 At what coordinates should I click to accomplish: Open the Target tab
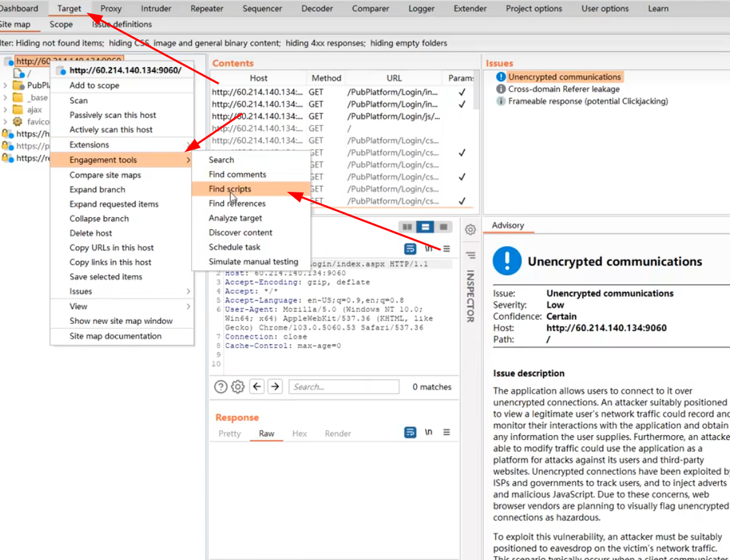click(x=69, y=9)
